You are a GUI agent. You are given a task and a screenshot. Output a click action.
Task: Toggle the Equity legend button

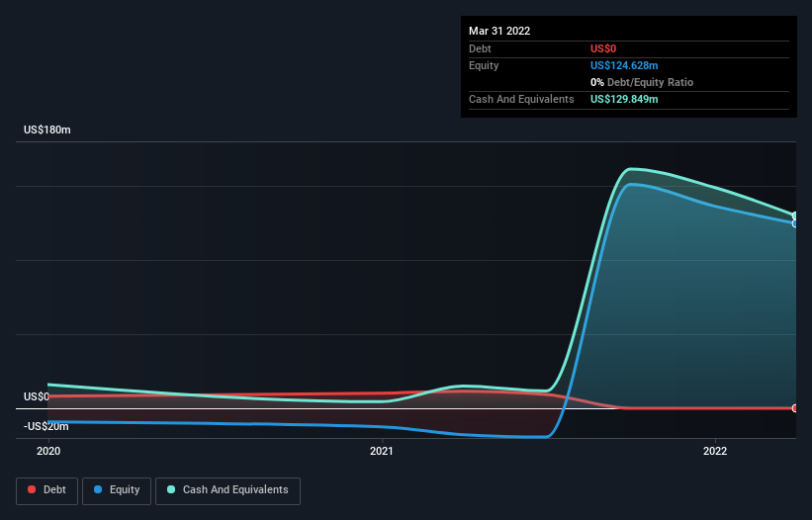[117, 490]
